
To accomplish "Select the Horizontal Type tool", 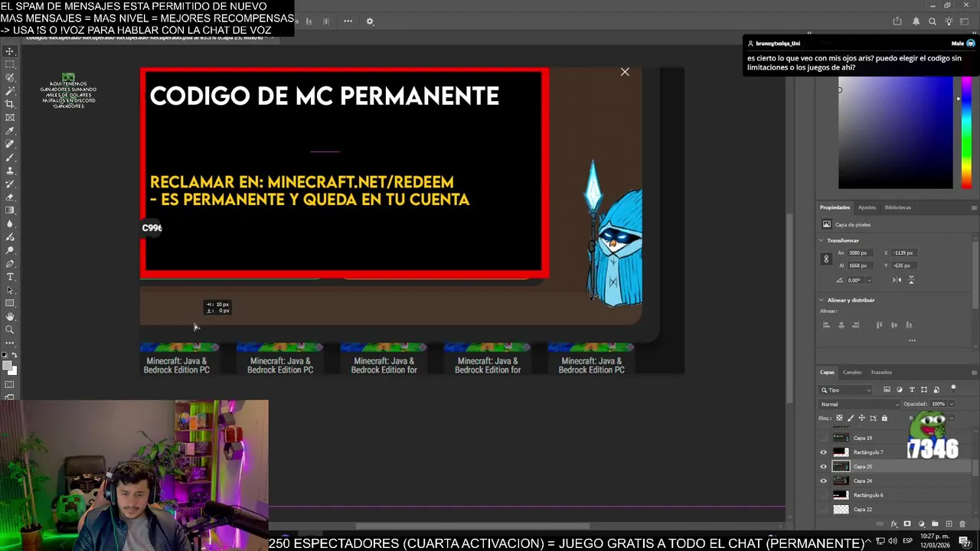I will [x=10, y=276].
